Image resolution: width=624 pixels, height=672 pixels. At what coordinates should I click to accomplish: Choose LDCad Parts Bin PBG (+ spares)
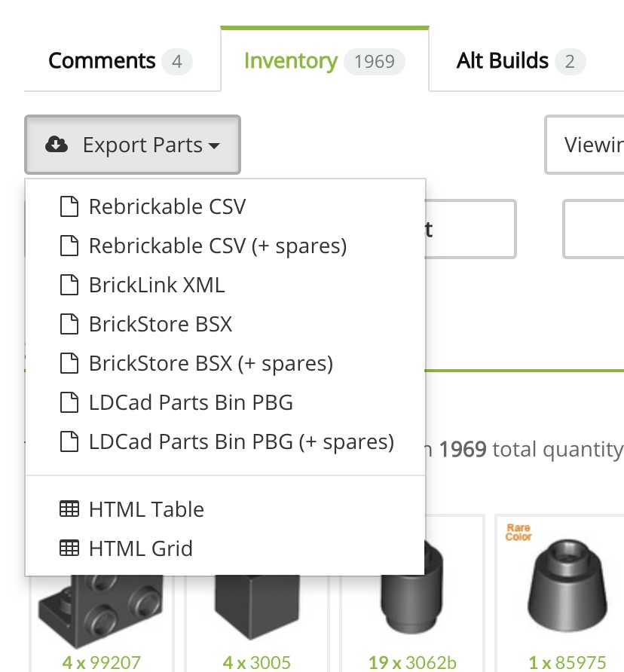[241, 441]
